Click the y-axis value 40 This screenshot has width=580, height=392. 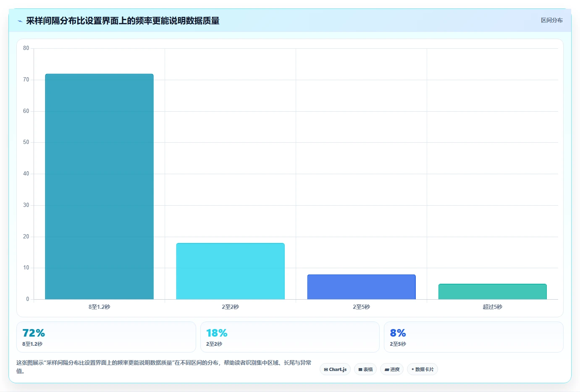[26, 174]
